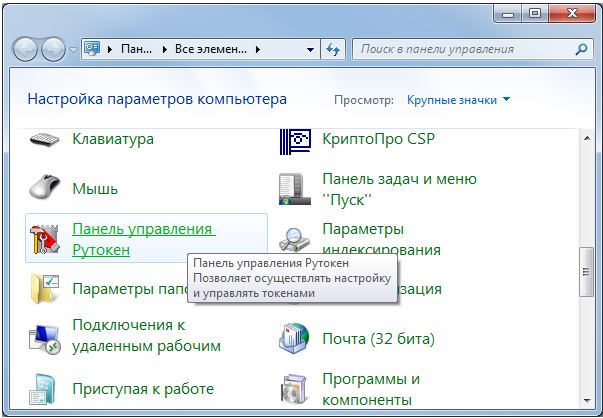This screenshot has height=418, width=603.
Task: Click the Control Panel icon in address bar
Action: pyautogui.click(x=92, y=49)
